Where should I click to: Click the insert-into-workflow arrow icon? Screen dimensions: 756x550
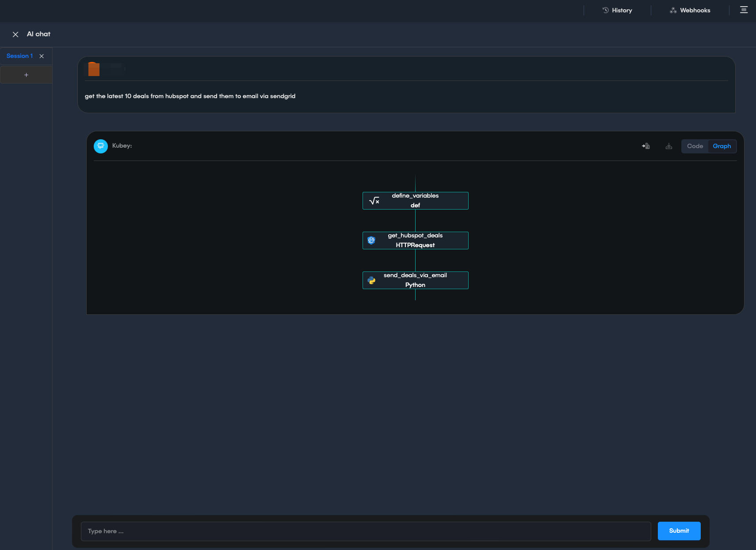coord(645,146)
